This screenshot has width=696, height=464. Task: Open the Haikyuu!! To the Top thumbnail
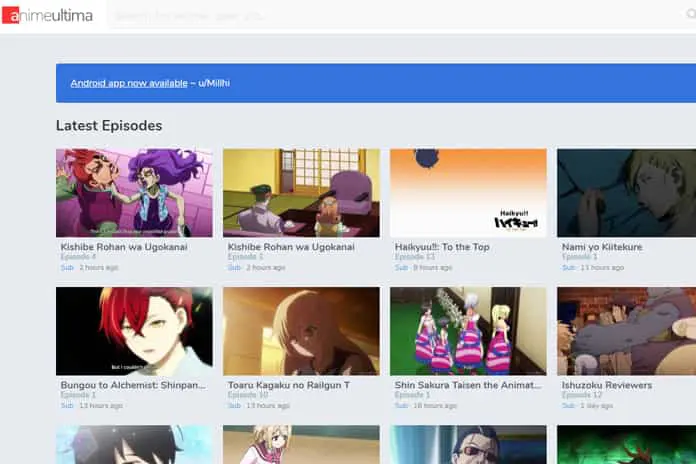pyautogui.click(x=468, y=193)
